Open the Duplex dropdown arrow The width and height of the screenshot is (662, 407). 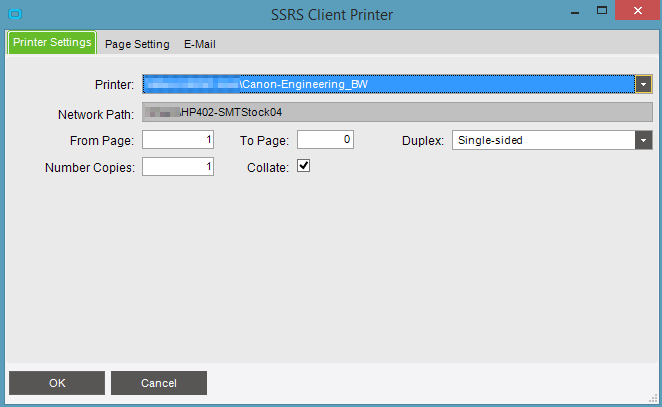pos(643,140)
